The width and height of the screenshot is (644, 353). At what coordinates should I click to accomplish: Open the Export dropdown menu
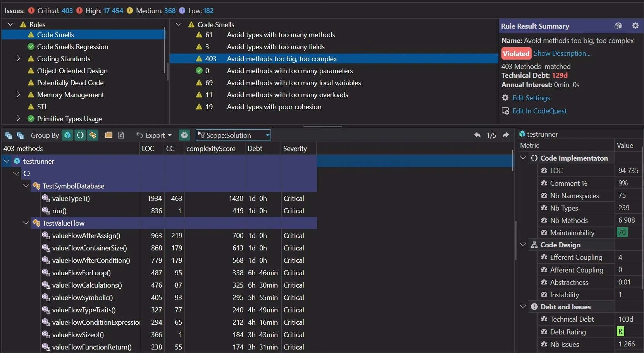coord(154,135)
